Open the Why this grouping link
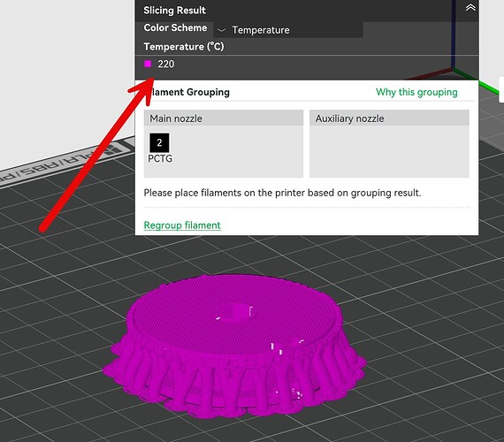The width and height of the screenshot is (504, 442). (416, 92)
